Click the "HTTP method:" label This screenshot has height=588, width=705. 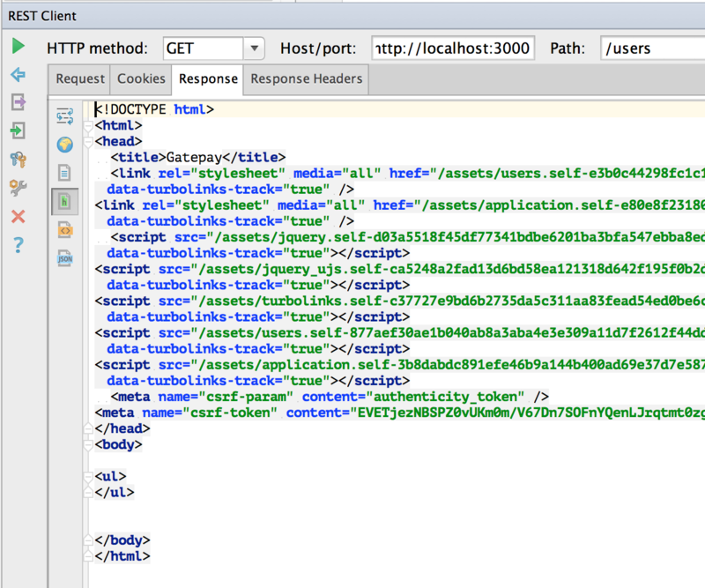tap(97, 48)
